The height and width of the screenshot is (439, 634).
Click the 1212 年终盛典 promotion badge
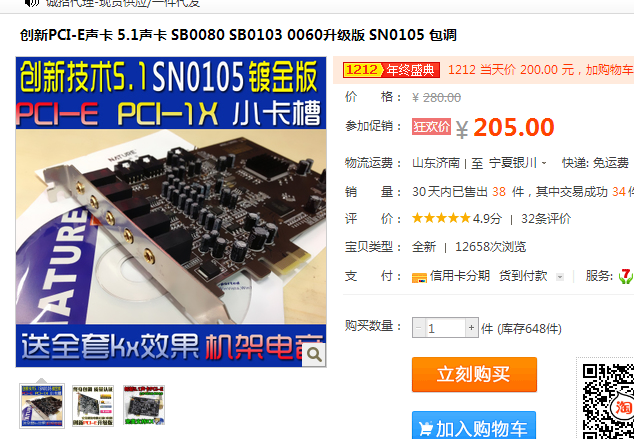(x=391, y=70)
